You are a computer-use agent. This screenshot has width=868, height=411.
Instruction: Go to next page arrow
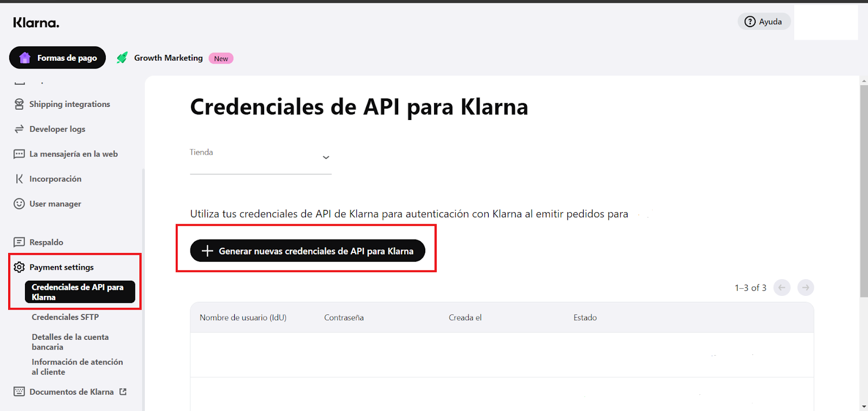[x=806, y=288]
